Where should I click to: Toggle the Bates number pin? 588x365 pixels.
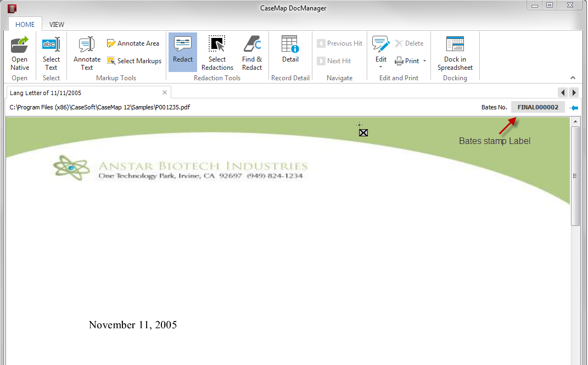point(574,108)
